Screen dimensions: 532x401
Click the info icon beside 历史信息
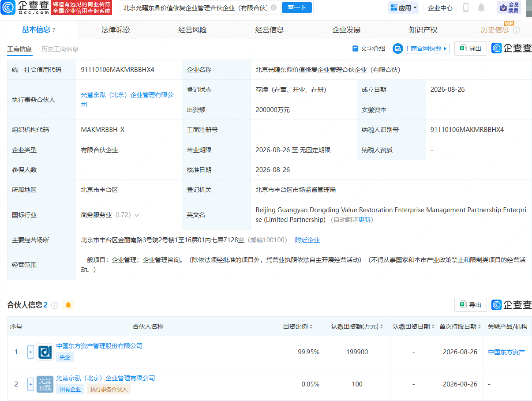516,30
